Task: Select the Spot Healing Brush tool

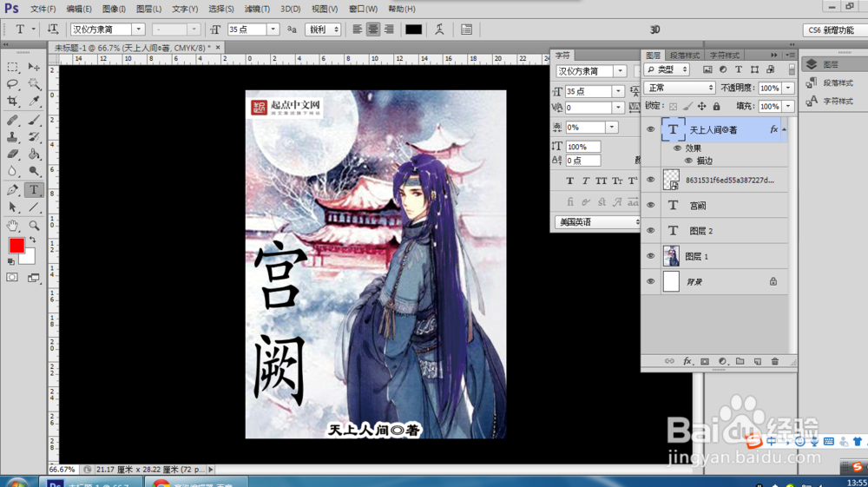Action: (x=12, y=120)
